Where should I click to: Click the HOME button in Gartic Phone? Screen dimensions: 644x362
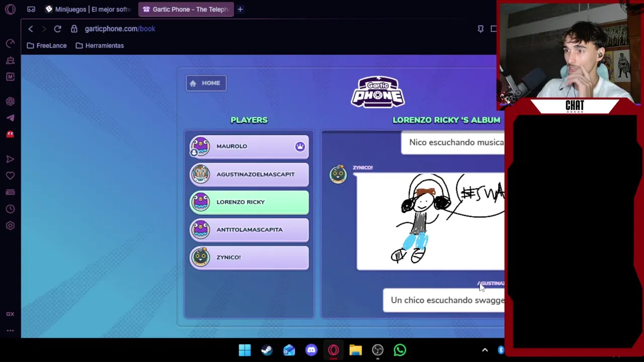(206, 83)
